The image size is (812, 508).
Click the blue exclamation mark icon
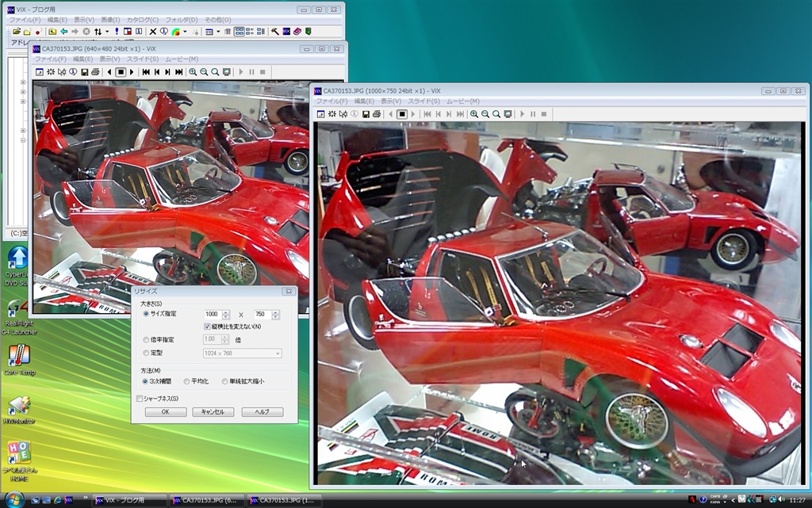click(x=117, y=32)
